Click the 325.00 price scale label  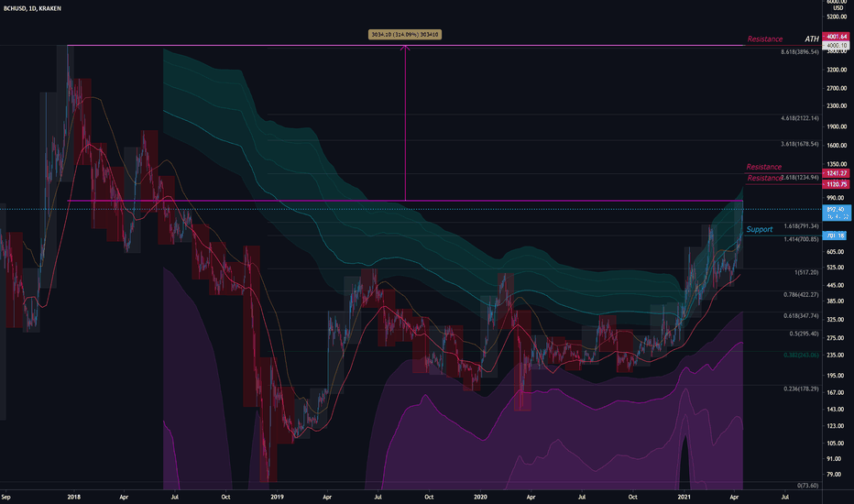(x=836, y=319)
